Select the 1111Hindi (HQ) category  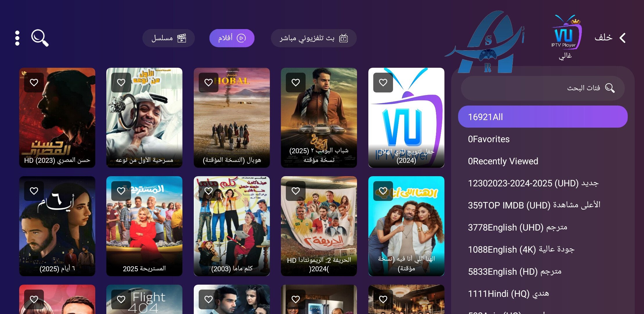[543, 294]
